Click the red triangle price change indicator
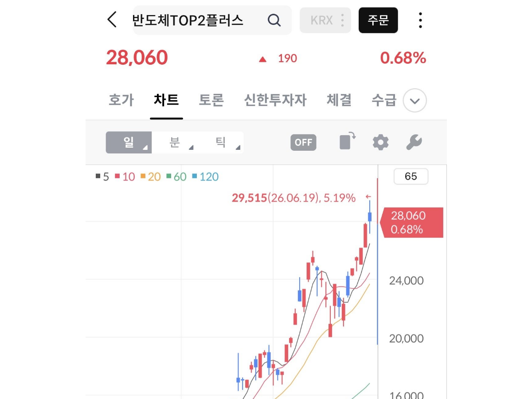Image resolution: width=532 pixels, height=399 pixels. (263, 59)
